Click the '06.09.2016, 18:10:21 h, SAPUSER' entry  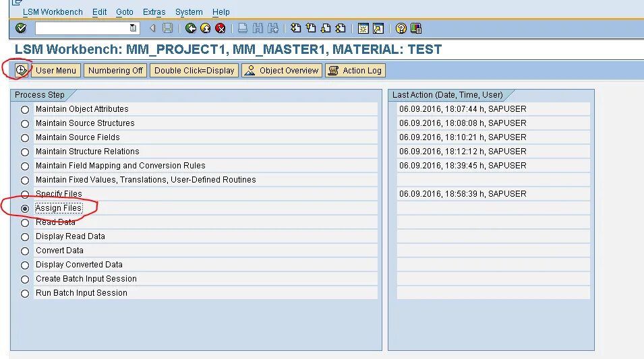(x=463, y=137)
